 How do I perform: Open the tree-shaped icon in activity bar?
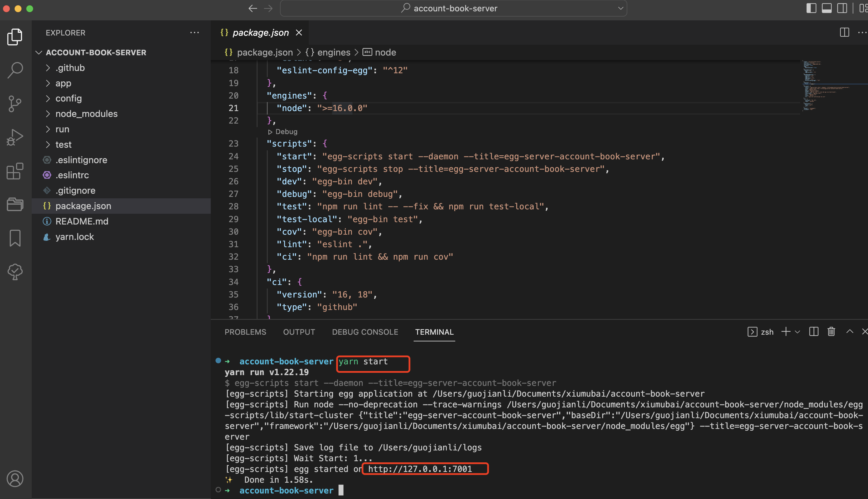click(15, 271)
